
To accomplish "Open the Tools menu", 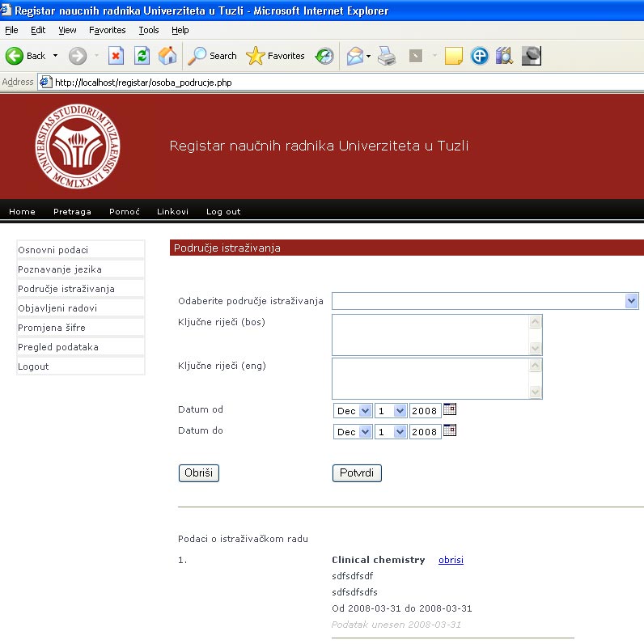I will (x=149, y=30).
